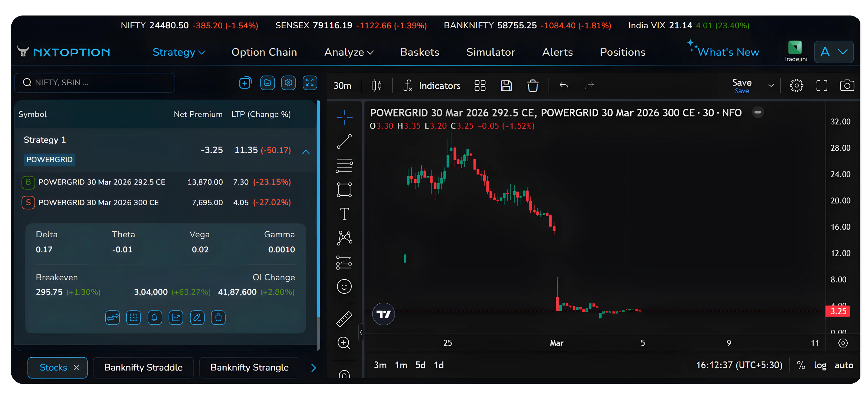Delete the chart drawings with trash icon

pyautogui.click(x=532, y=85)
